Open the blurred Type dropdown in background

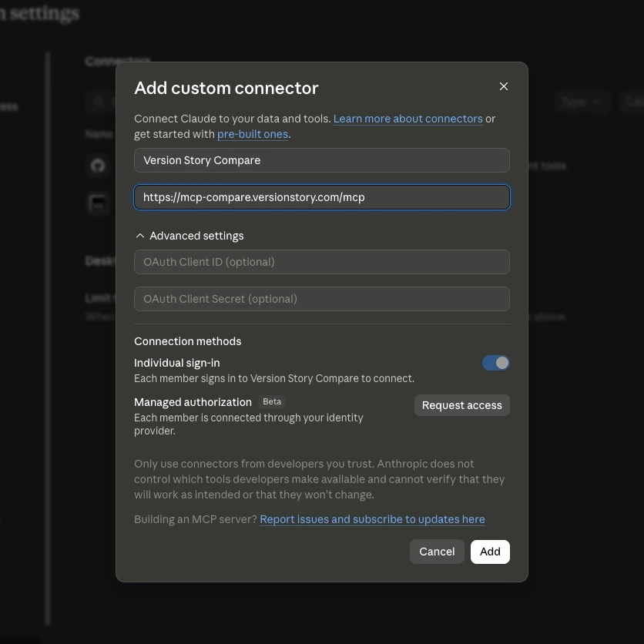pyautogui.click(x=583, y=102)
